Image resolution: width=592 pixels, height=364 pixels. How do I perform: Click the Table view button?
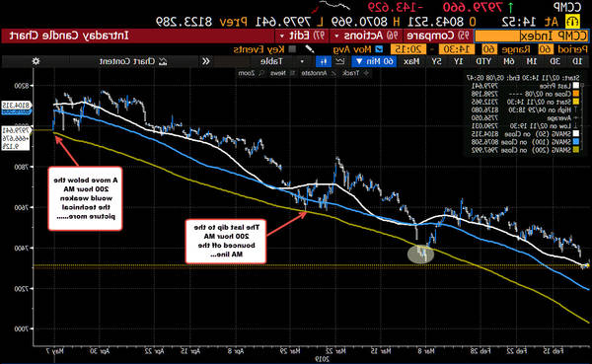272,61
